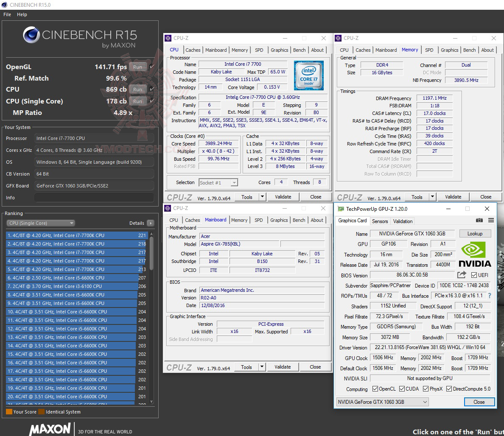Open About tab in CPU-Z Memory window
This screenshot has width=504, height=436.
pyautogui.click(x=487, y=50)
